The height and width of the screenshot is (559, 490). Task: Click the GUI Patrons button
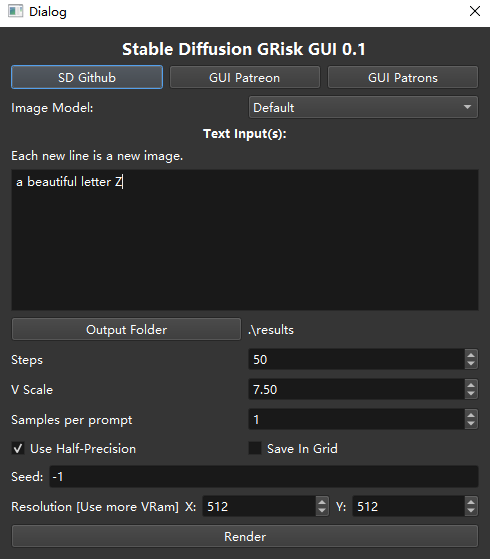tap(403, 77)
